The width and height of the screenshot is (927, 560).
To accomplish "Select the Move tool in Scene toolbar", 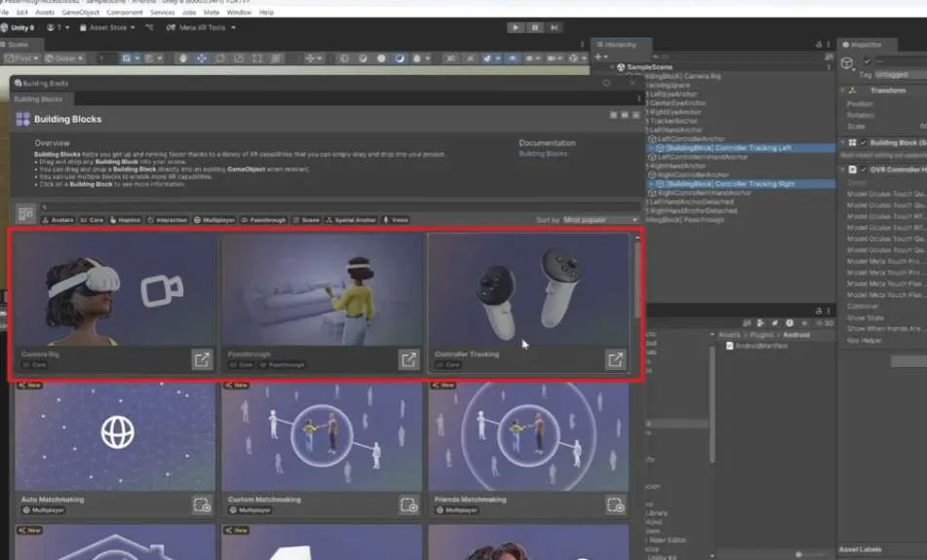I will coord(202,58).
